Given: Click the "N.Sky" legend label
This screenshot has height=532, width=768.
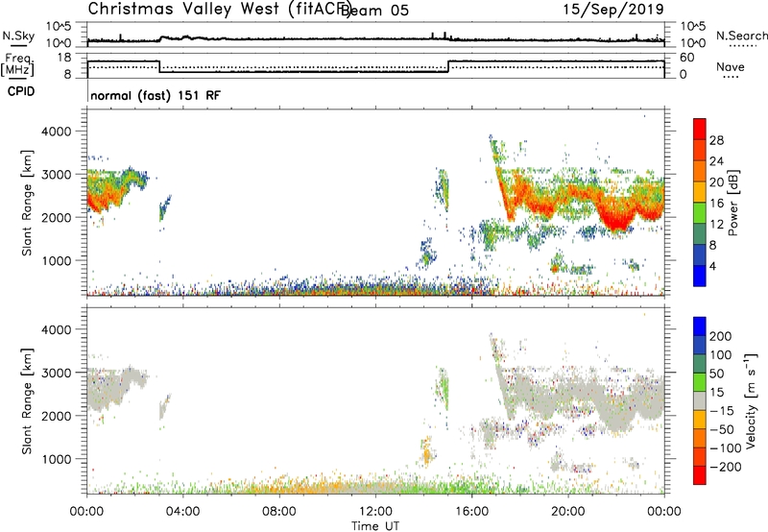Looking at the screenshot, I should click(18, 36).
